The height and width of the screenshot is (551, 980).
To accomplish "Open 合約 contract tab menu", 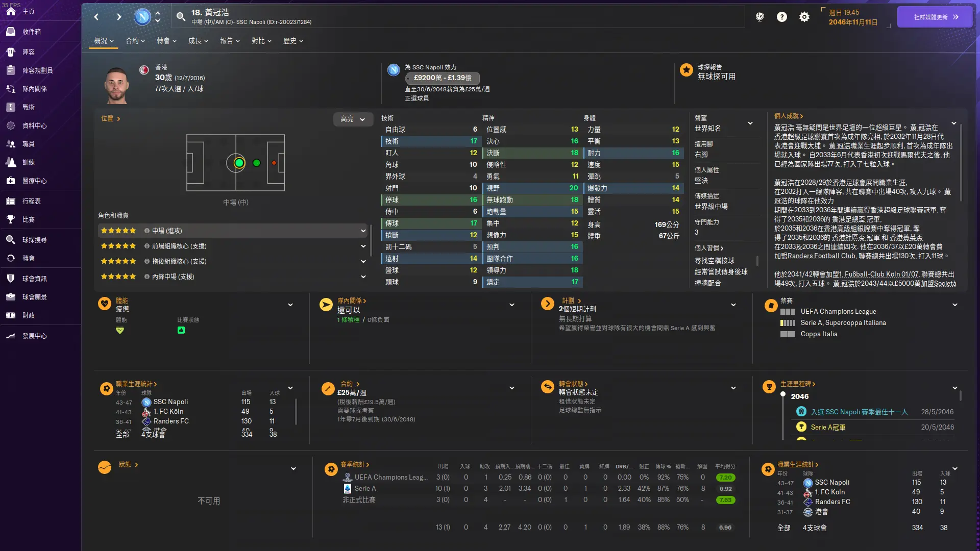I will click(x=135, y=41).
